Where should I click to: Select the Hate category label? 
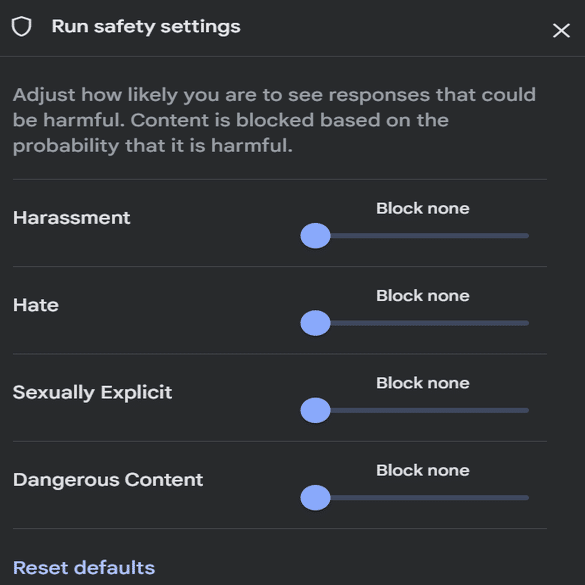click(x=36, y=305)
